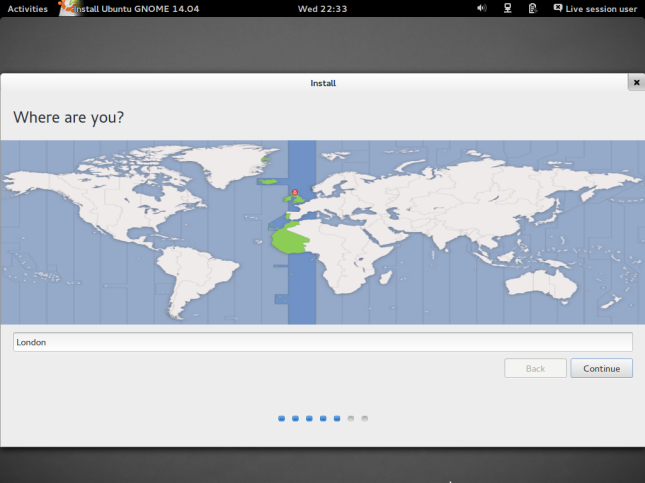This screenshot has width=645, height=483.
Task: Click the battery status icon
Action: pyautogui.click(x=532, y=8)
